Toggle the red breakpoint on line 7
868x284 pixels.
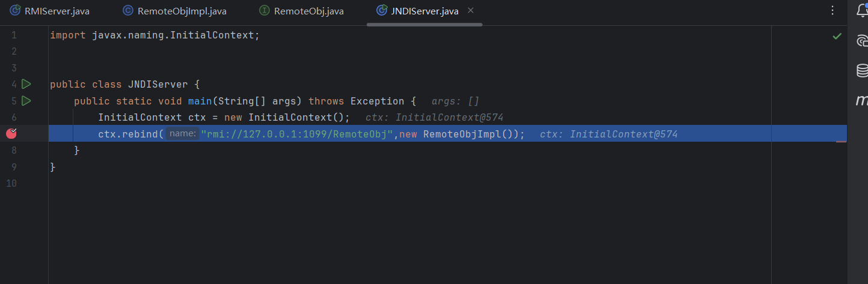pyautogui.click(x=11, y=133)
